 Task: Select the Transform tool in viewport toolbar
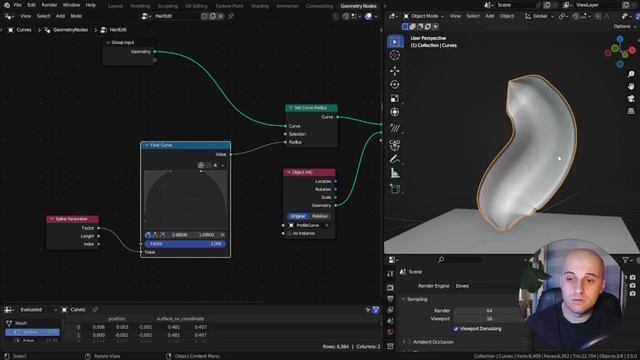[x=395, y=112]
